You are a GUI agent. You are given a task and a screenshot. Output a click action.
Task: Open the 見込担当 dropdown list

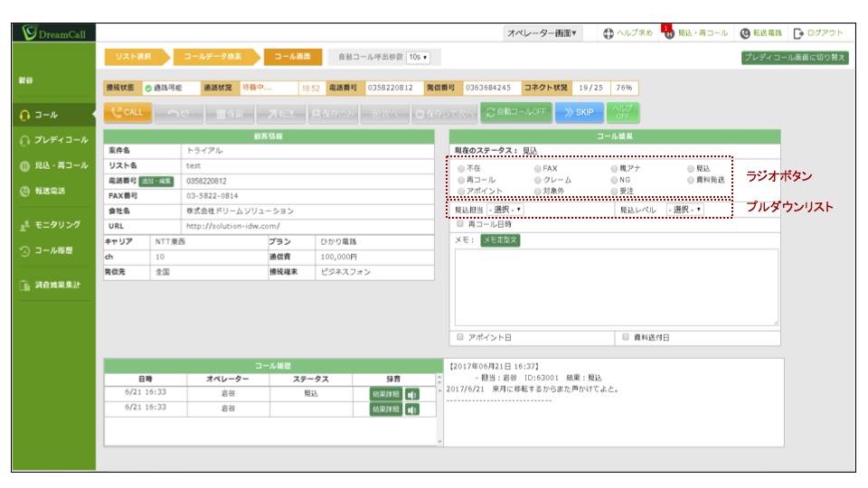505,210
